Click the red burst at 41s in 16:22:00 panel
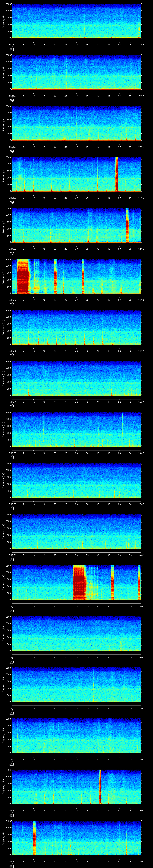Image resolution: width=153 pixels, height=868 pixels. 100,787
